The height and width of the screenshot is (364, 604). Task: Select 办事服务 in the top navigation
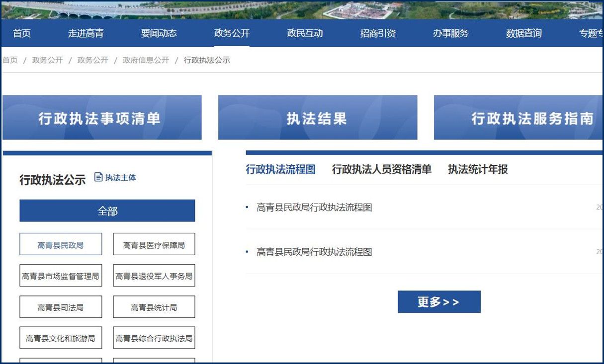[x=450, y=33]
